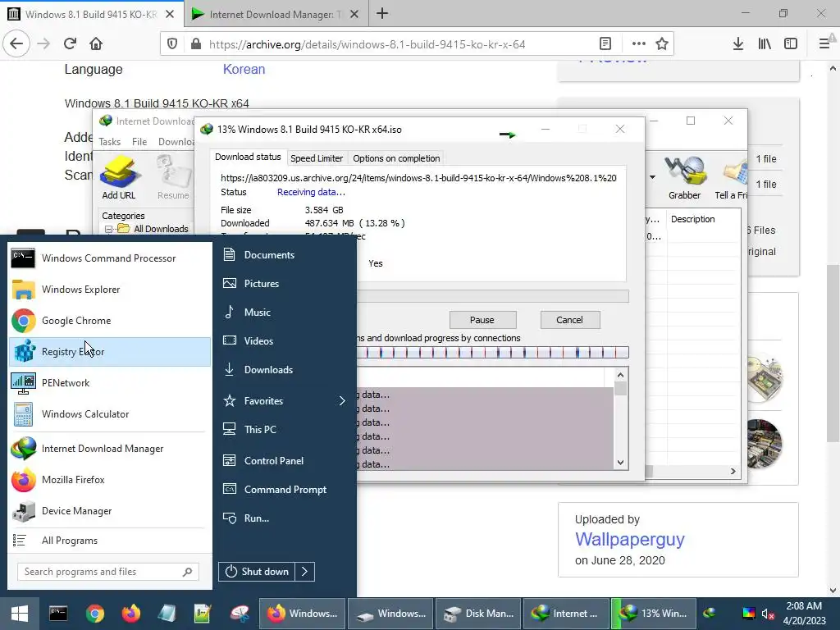Open Windows Calculator from Start menu
The width and height of the screenshot is (840, 630).
pyautogui.click(x=110, y=414)
